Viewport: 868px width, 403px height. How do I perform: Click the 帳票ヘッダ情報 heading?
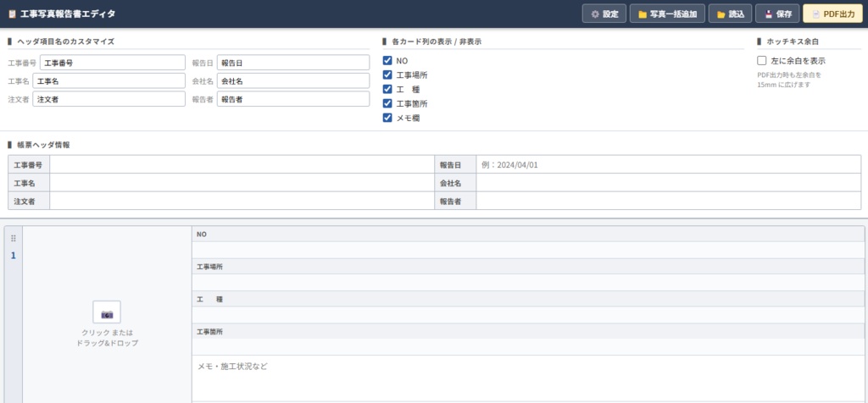(43, 145)
